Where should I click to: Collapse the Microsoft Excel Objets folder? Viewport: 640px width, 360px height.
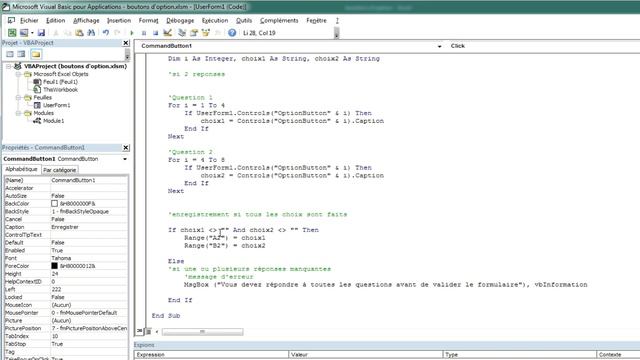tap(18, 74)
